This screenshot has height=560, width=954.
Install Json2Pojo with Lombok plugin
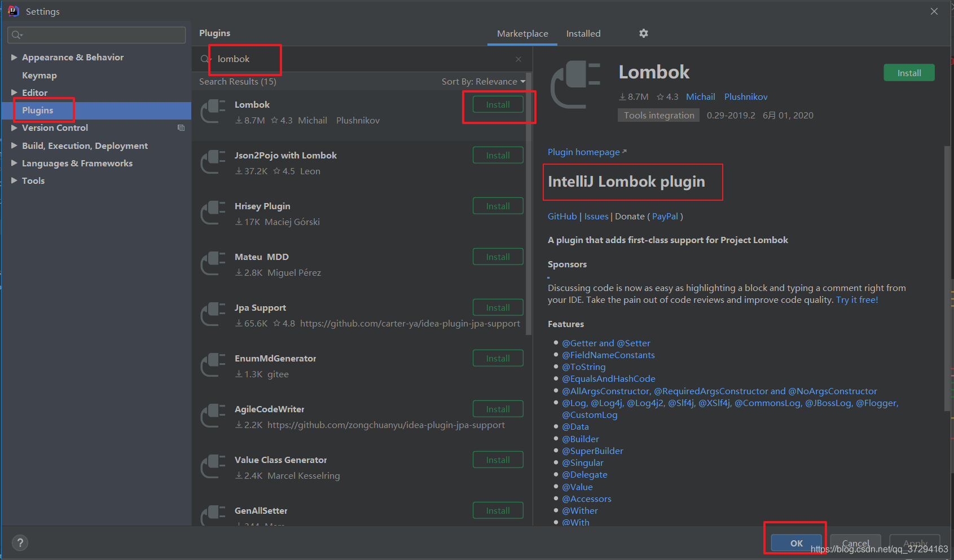click(498, 155)
